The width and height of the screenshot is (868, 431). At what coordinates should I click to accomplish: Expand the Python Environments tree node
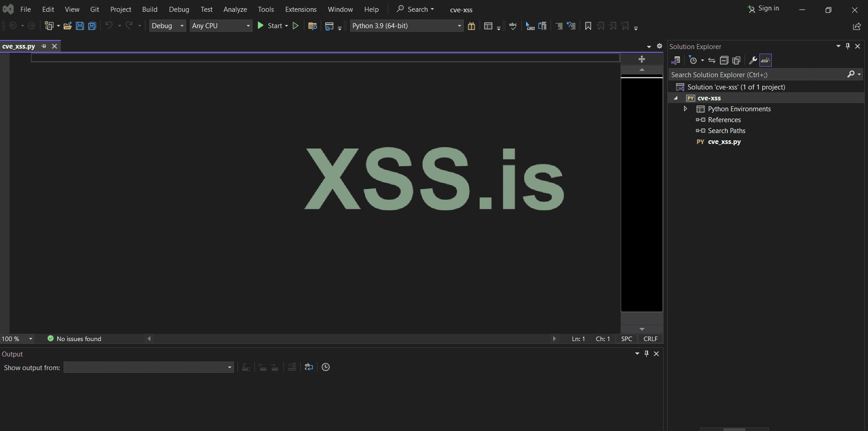(685, 109)
